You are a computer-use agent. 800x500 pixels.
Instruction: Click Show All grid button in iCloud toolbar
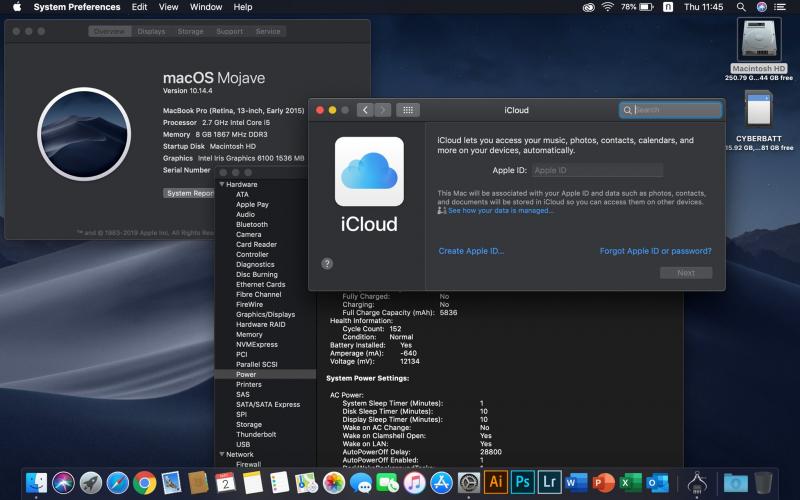[408, 110]
